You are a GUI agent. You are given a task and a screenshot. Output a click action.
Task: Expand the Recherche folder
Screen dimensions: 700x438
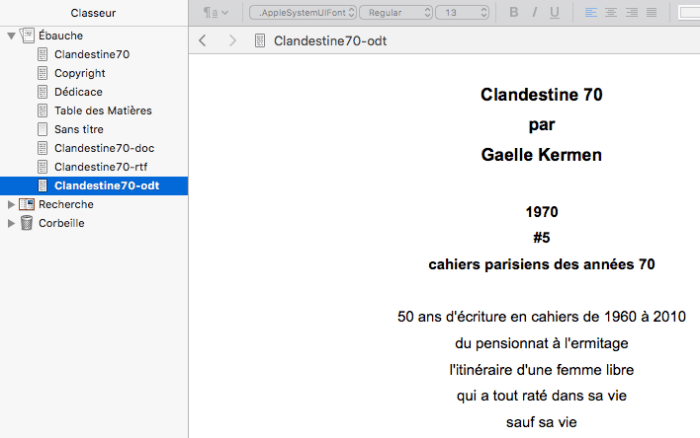11,204
